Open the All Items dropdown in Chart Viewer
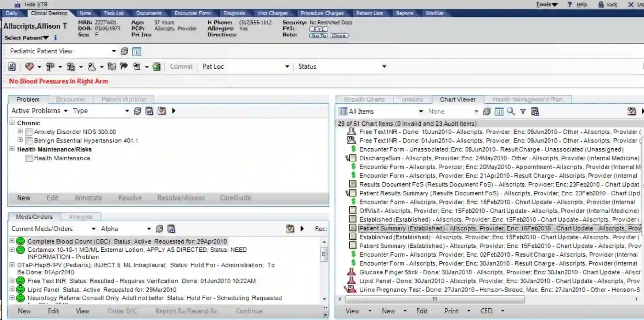The width and height of the screenshot is (644, 320). tap(421, 111)
